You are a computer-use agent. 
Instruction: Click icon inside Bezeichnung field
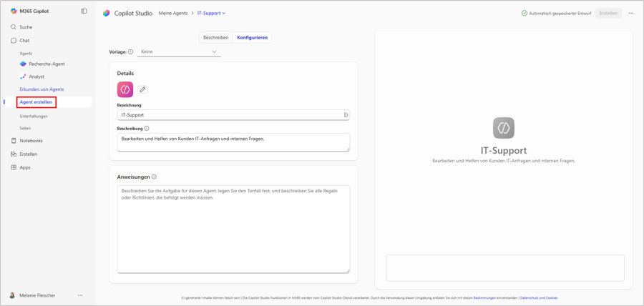346,115
